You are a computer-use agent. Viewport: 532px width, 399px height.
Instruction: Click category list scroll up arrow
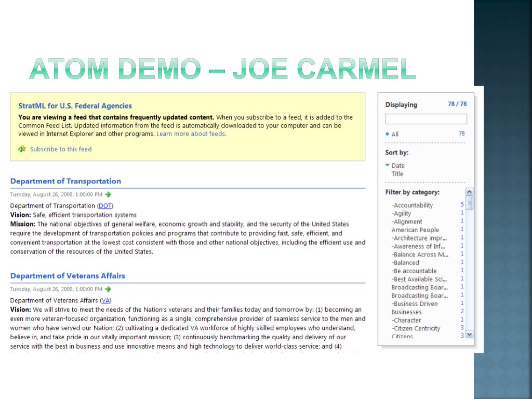point(469,192)
